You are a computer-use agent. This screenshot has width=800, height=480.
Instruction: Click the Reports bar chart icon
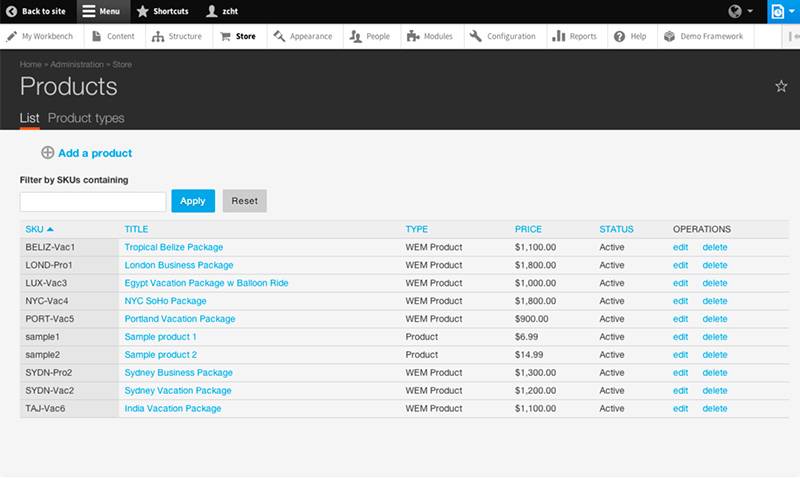pos(559,36)
